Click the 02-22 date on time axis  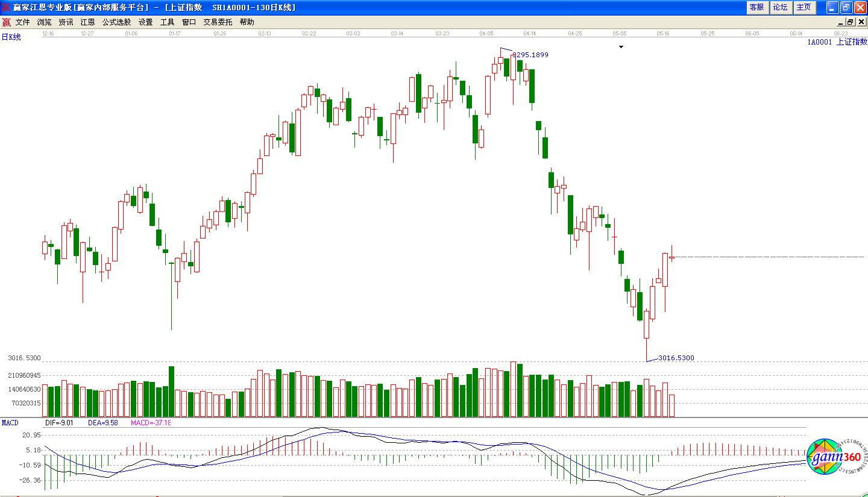coord(309,34)
